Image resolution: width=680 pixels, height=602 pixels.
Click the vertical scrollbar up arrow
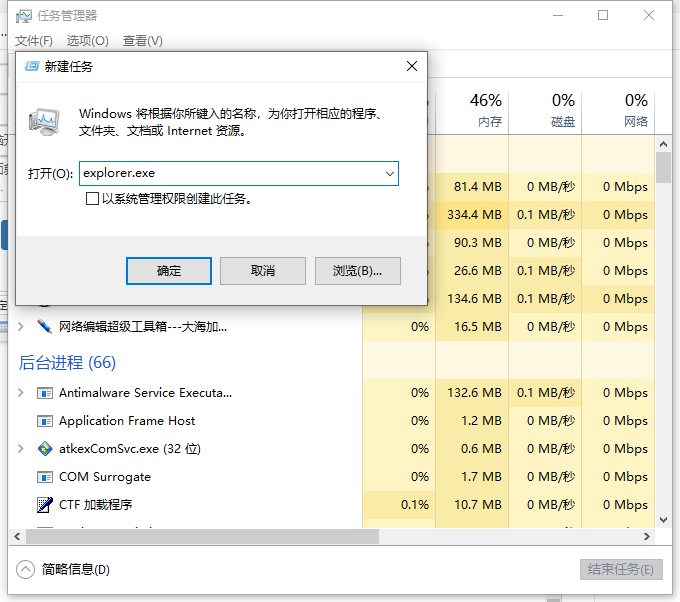pyautogui.click(x=663, y=144)
